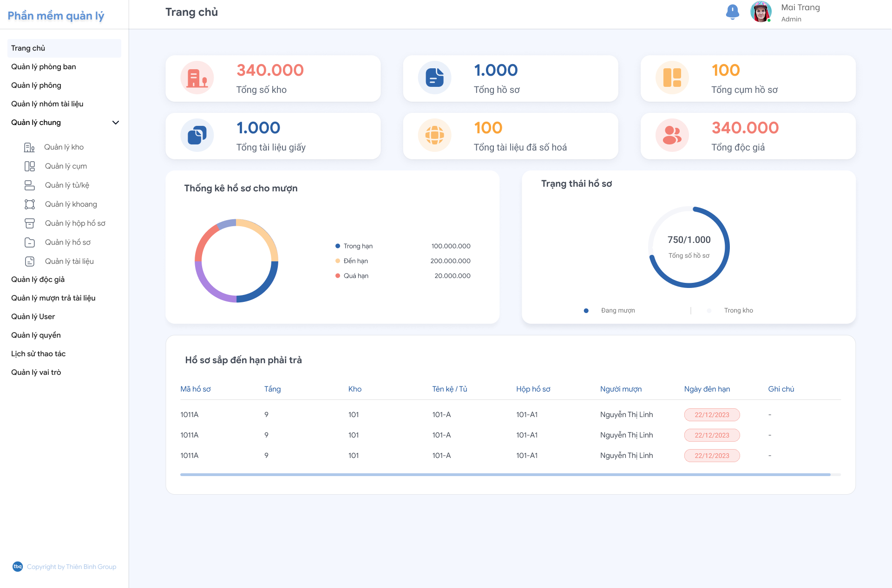The width and height of the screenshot is (892, 588).
Task: Open the Quản lý khoang icon
Action: tap(30, 204)
